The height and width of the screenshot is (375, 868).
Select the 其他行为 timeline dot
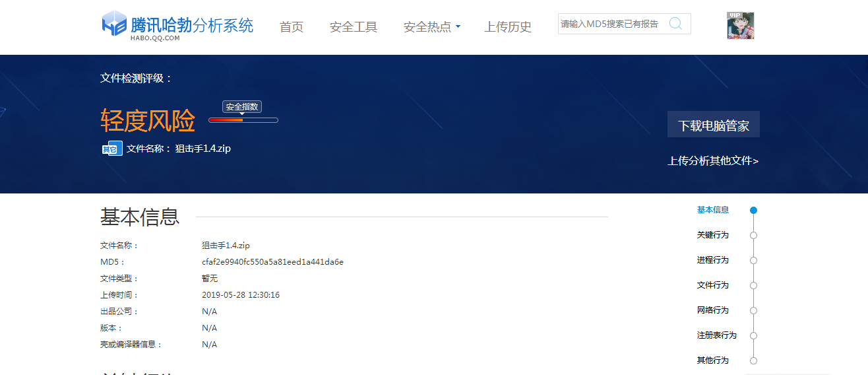[753, 360]
